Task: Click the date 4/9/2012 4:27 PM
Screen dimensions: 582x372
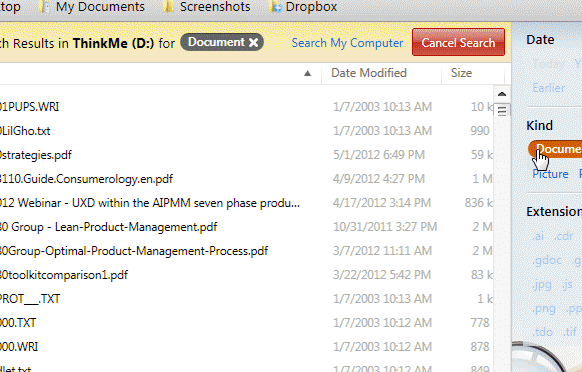Action: 379,179
